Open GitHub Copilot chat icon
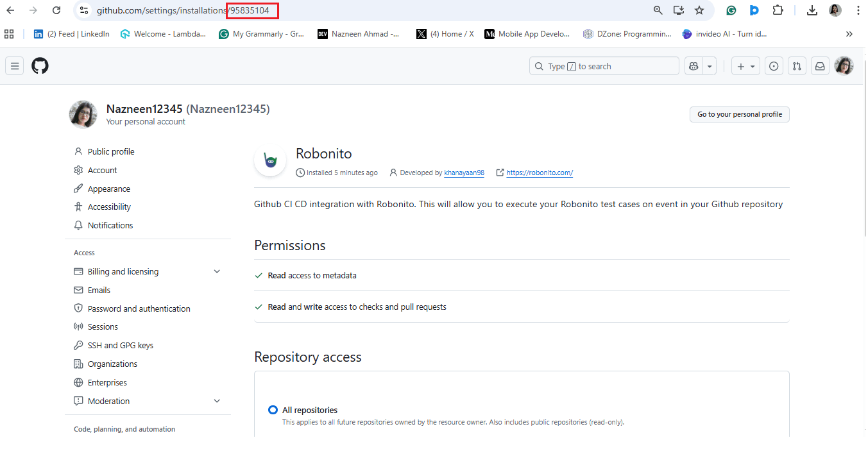Screen dimensions: 868x456 click(693, 66)
